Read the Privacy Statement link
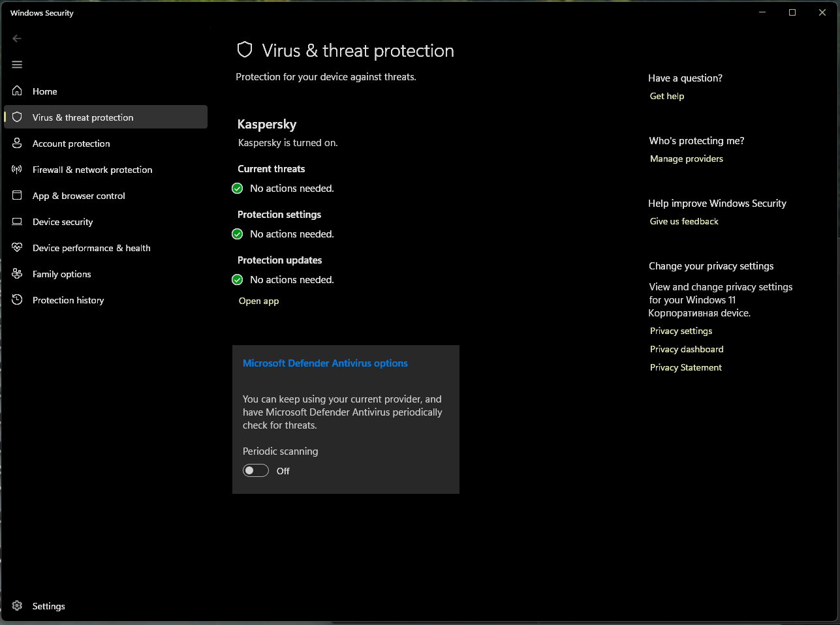This screenshot has width=840, height=625. (x=686, y=367)
